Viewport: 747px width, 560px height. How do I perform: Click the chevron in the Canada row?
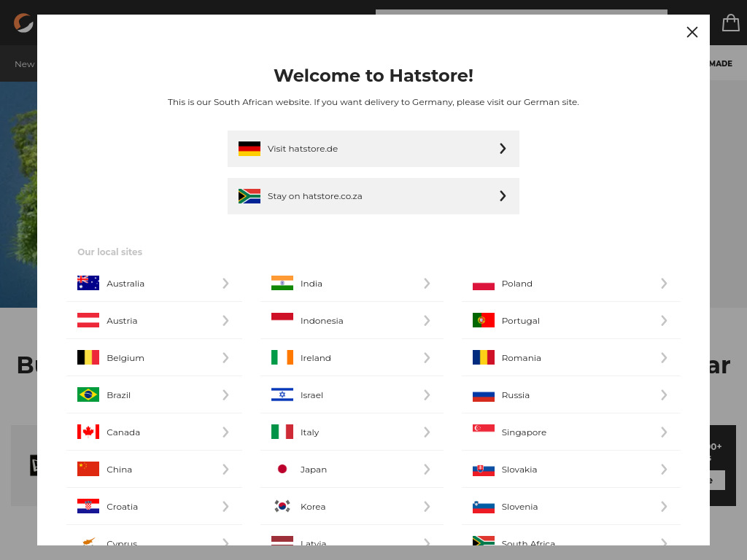(x=226, y=432)
